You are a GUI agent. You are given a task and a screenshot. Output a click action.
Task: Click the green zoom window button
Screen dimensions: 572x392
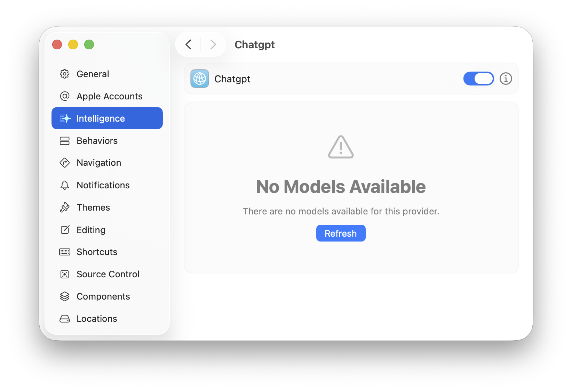[x=89, y=44]
